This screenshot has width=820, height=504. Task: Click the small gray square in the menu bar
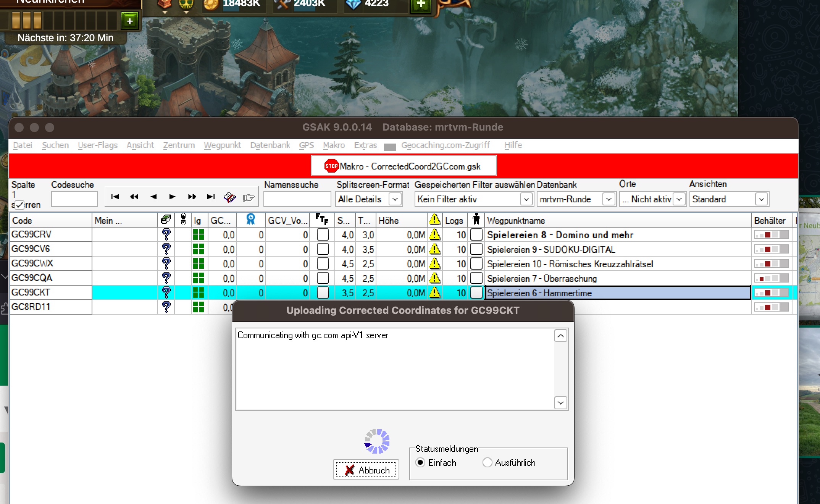[x=390, y=147]
